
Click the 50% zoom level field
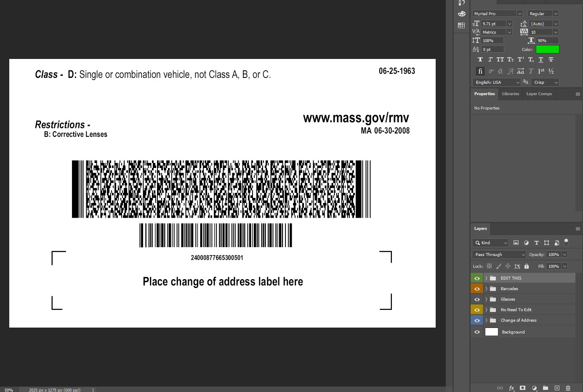(9, 389)
